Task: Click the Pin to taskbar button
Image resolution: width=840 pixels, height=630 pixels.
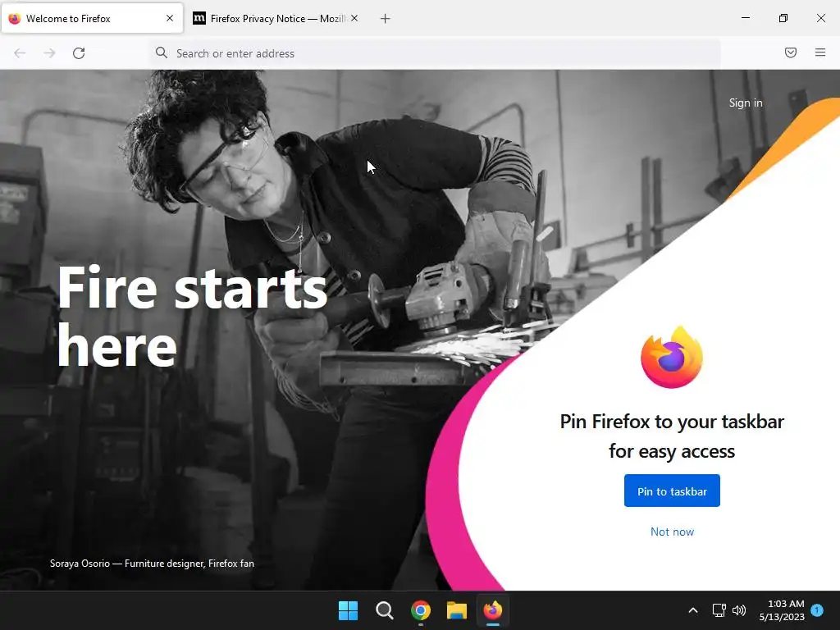Action: (672, 491)
